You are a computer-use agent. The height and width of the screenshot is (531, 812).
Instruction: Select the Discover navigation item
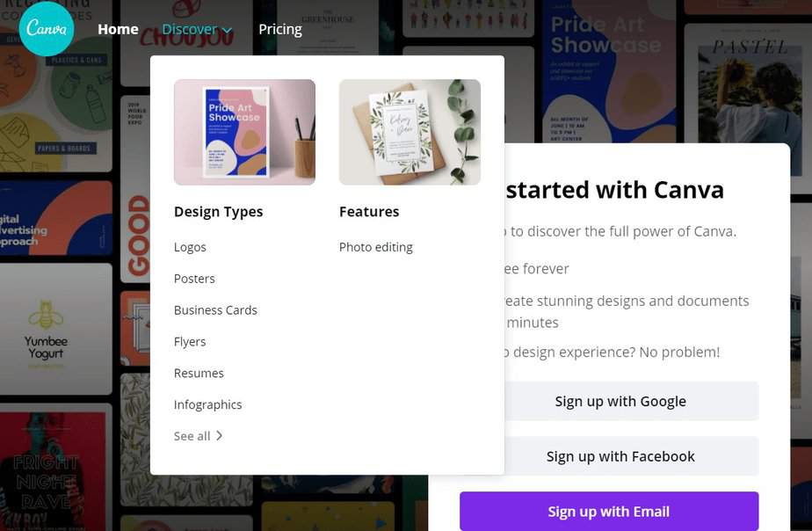tap(189, 28)
